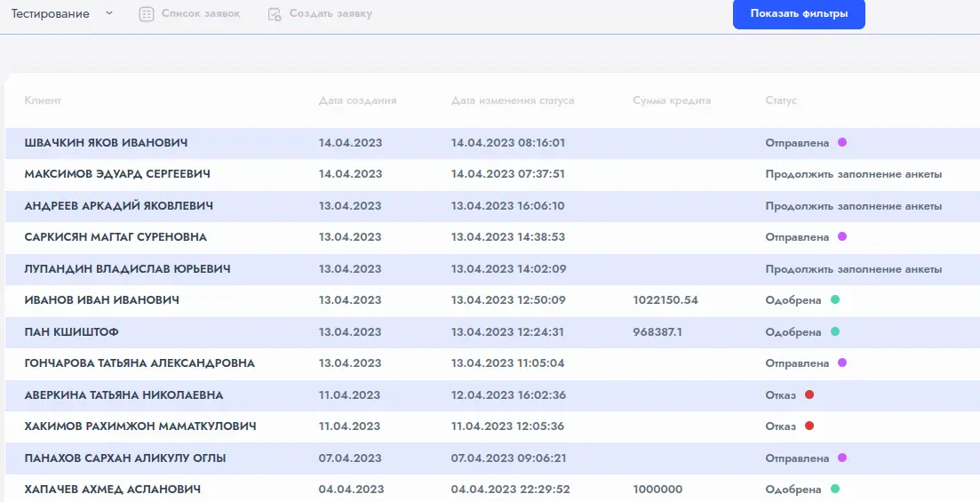Select client Гончарова Татьяна Александровна
The width and height of the screenshot is (980, 502).
pos(139,363)
